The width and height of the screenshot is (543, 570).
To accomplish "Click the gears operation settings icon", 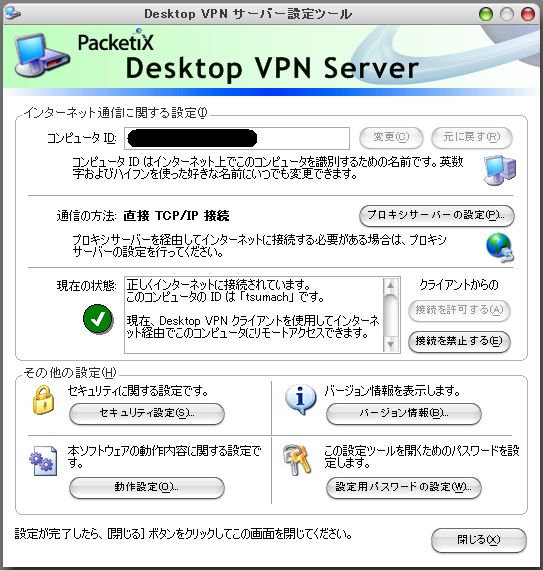I will 43,461.
